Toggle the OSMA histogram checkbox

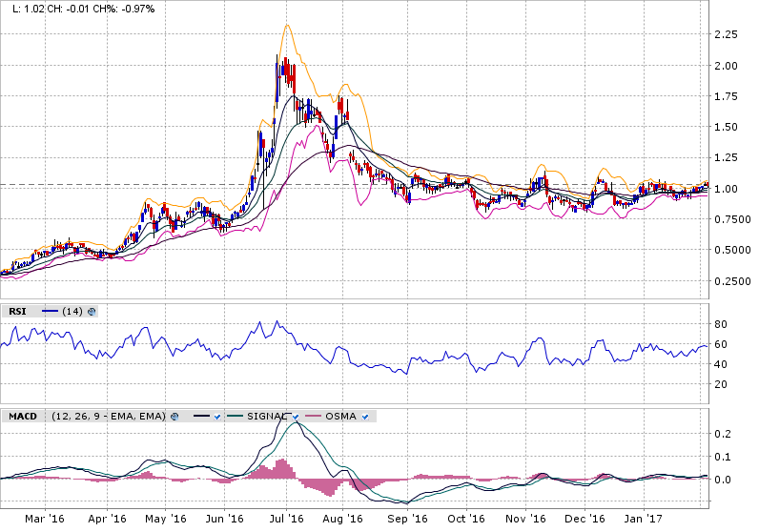tap(365, 417)
